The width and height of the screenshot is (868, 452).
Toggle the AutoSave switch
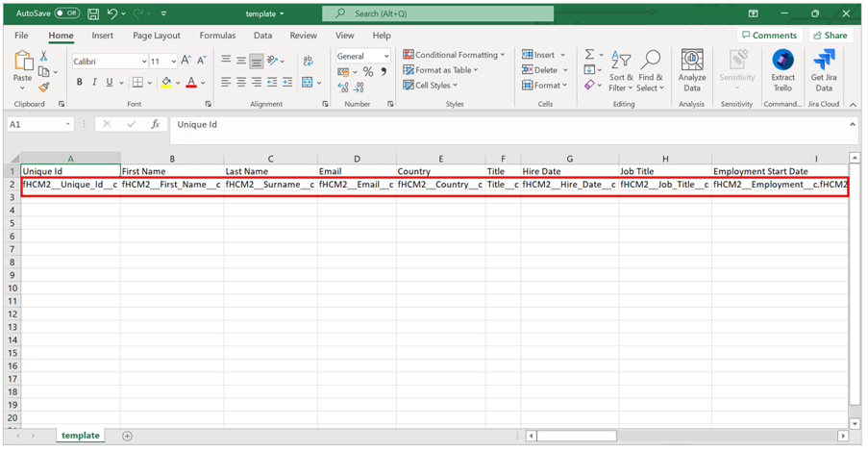[67, 13]
